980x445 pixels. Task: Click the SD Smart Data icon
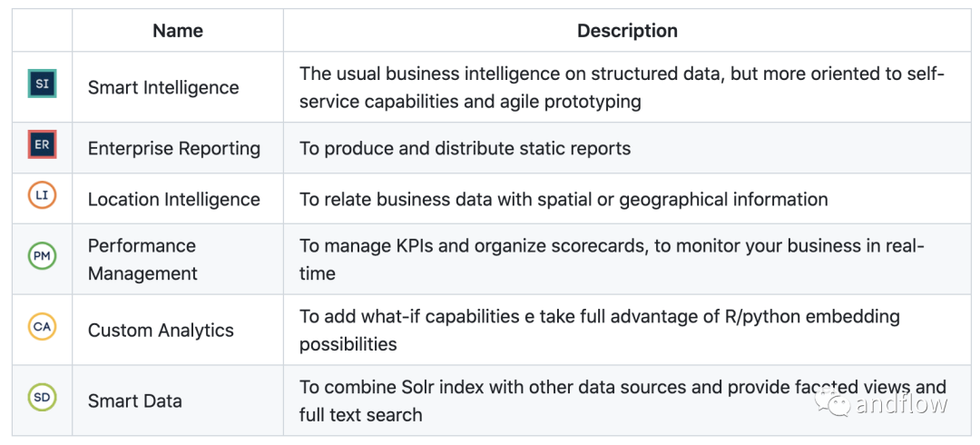pos(42,398)
